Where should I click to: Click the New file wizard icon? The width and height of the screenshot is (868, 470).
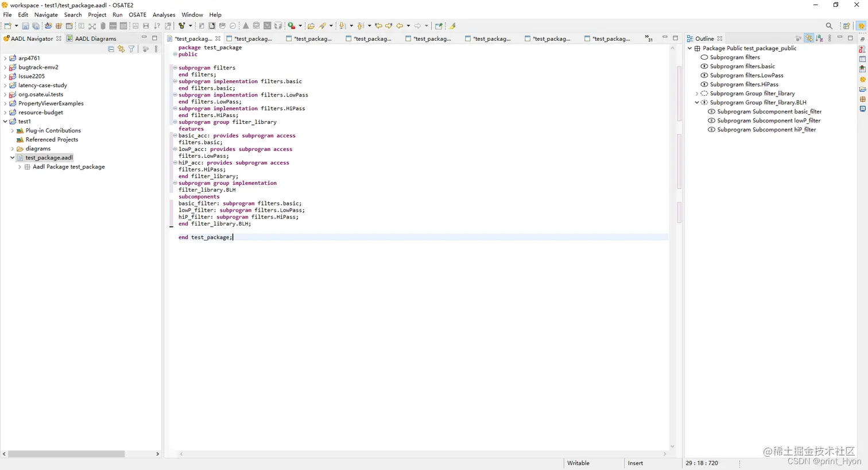(7, 26)
